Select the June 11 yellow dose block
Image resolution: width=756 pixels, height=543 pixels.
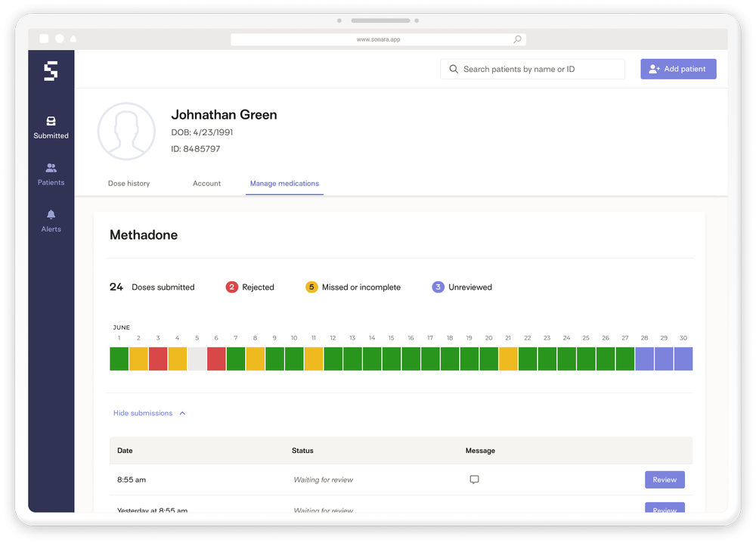(314, 358)
